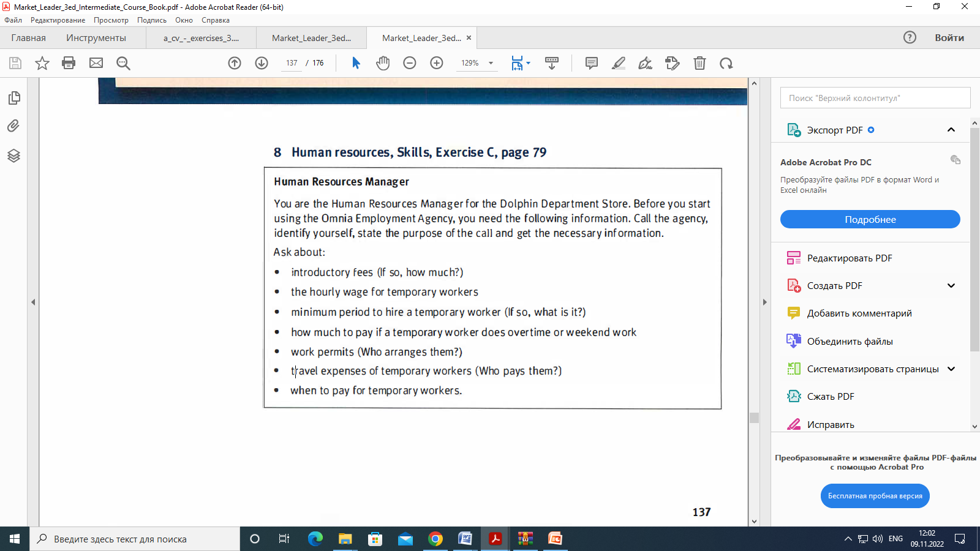Open the Окно menu

(x=184, y=20)
